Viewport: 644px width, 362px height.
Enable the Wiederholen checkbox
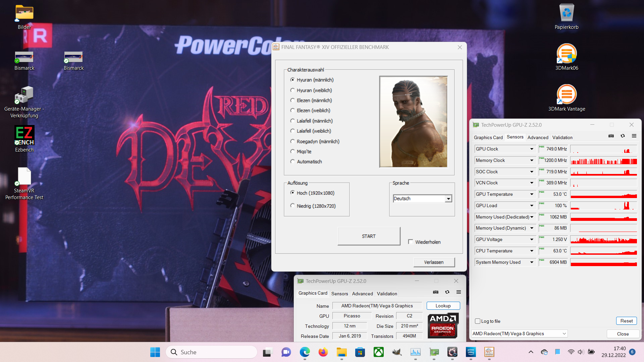click(x=411, y=242)
